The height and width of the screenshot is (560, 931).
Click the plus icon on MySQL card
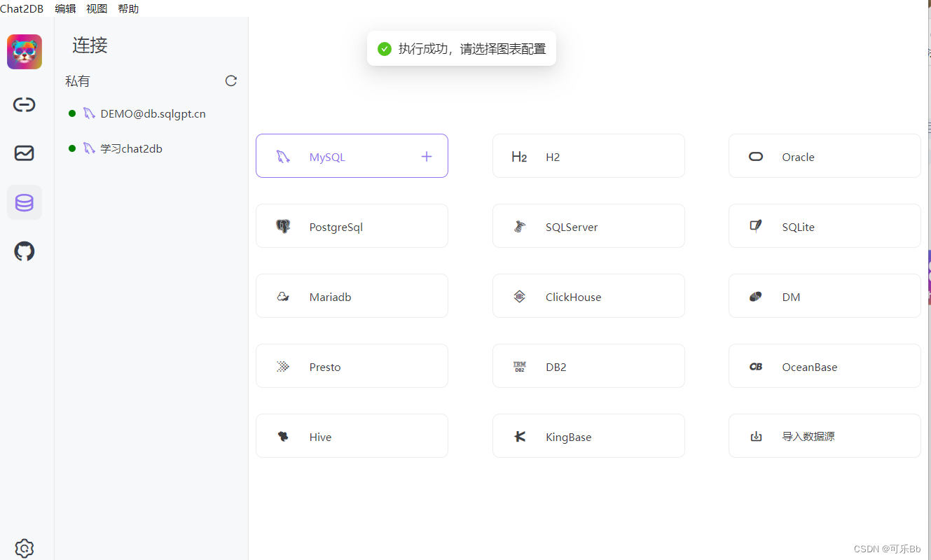[427, 156]
